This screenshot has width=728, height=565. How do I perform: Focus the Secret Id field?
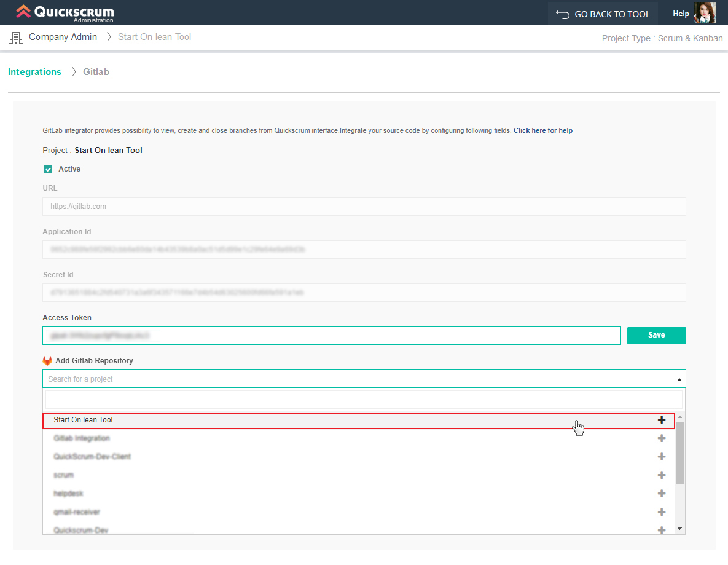tap(364, 293)
